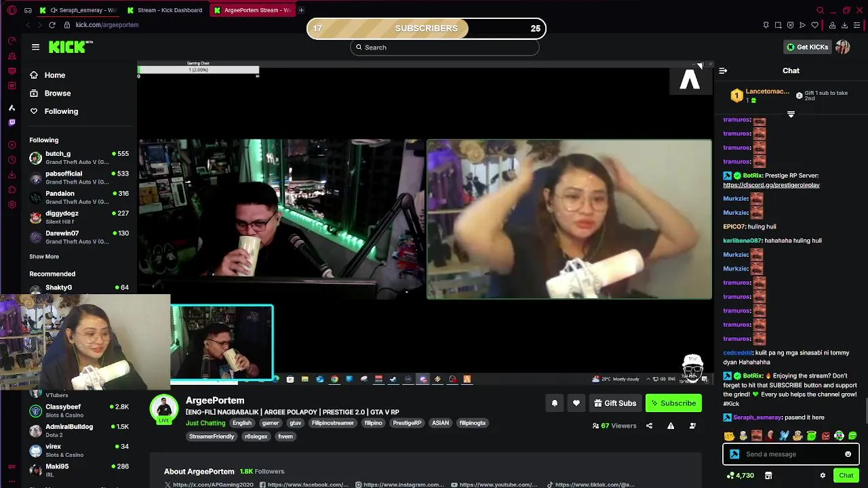Insert the green Kick speech bubble emote

(x=852, y=436)
